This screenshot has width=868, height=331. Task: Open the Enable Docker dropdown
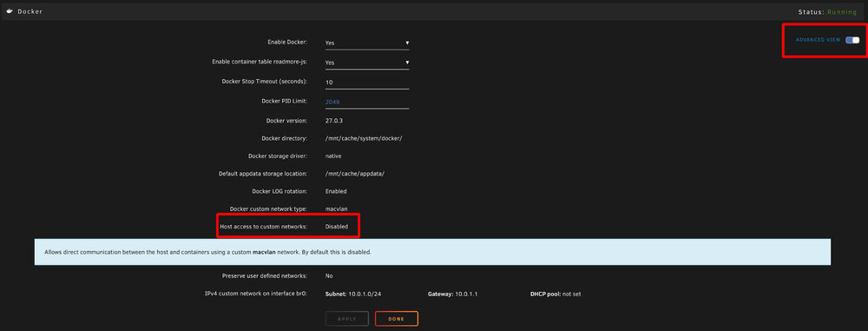coord(367,43)
